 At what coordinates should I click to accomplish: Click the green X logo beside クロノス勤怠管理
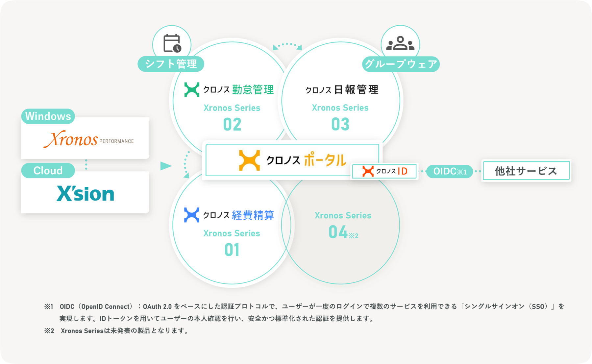click(192, 90)
